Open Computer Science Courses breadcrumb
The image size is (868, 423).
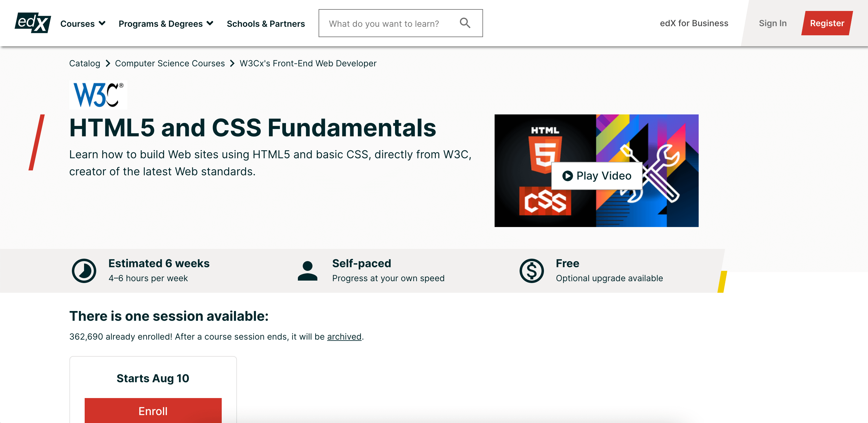pyautogui.click(x=170, y=63)
